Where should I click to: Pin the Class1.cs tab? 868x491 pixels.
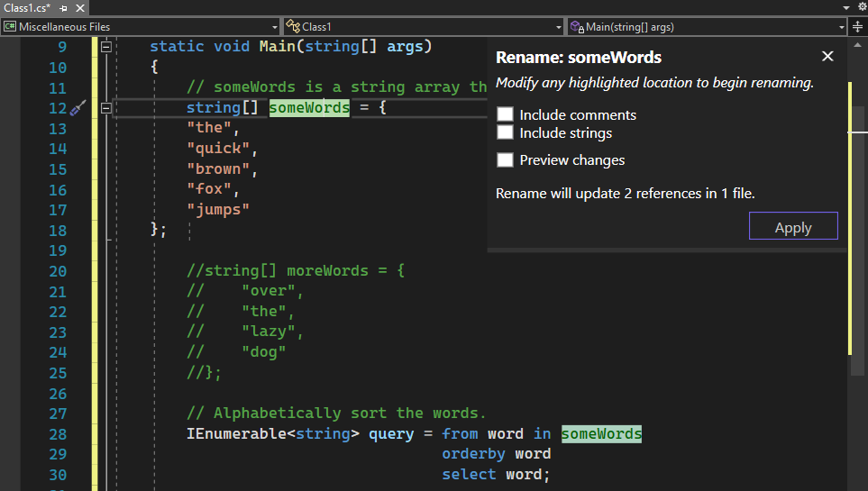(x=64, y=6)
